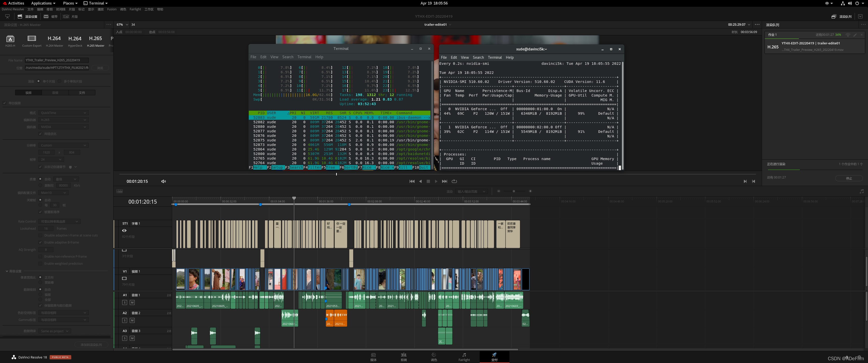
Task: Open the Fusion menu in the menu bar
Action: [112, 9]
